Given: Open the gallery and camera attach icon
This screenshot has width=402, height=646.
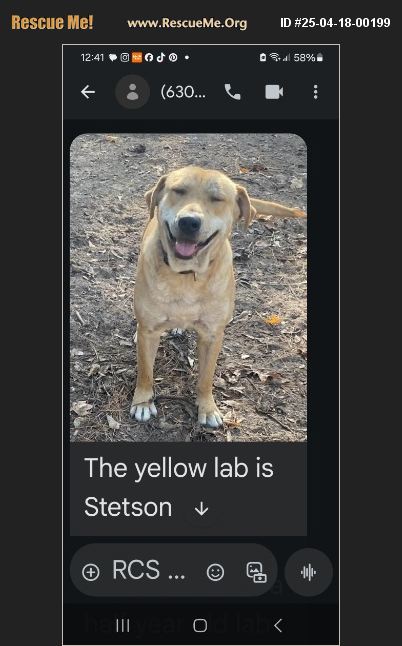Looking at the screenshot, I should [x=256, y=572].
